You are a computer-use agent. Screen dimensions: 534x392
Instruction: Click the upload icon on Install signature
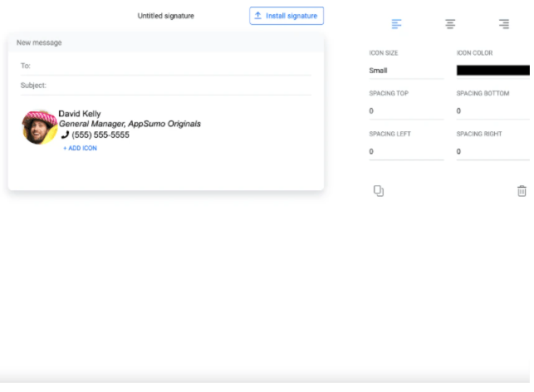(x=258, y=16)
